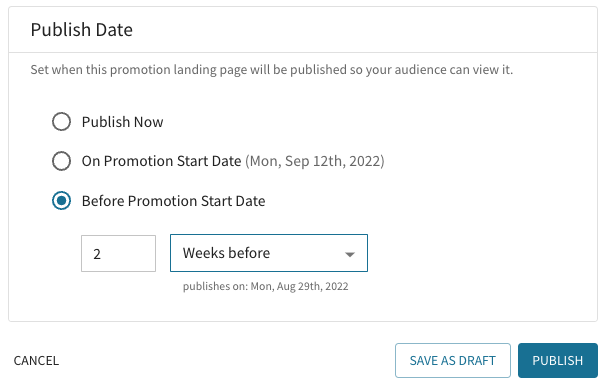607x384 pixels.
Task: Click the "Before Promotion Start Date" label text
Action: 173,201
